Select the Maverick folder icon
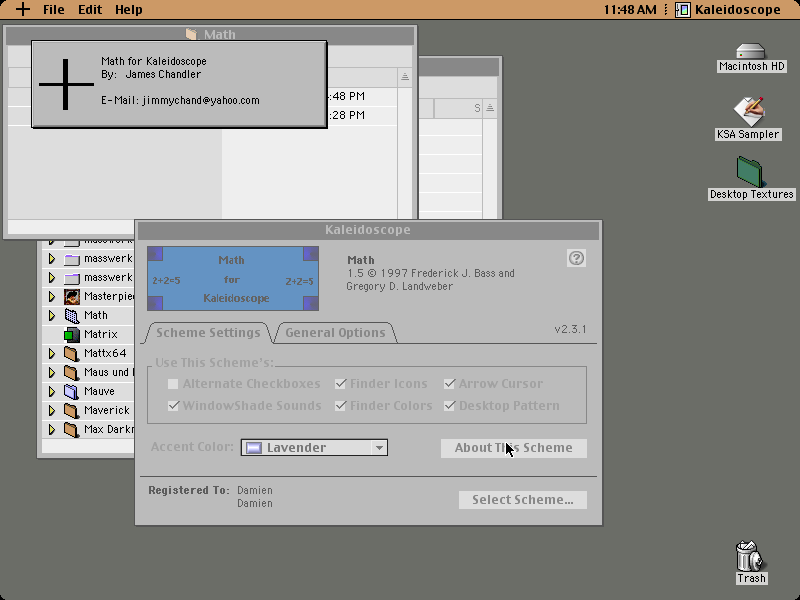The image size is (800, 600). coord(72,410)
